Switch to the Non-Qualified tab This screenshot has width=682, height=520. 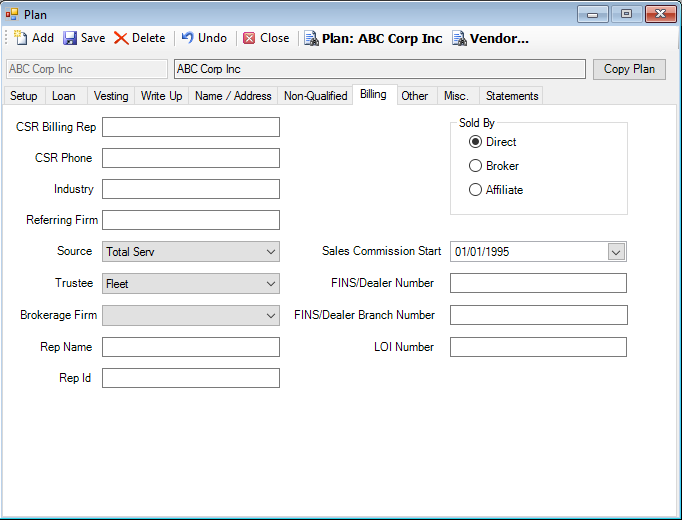(315, 96)
